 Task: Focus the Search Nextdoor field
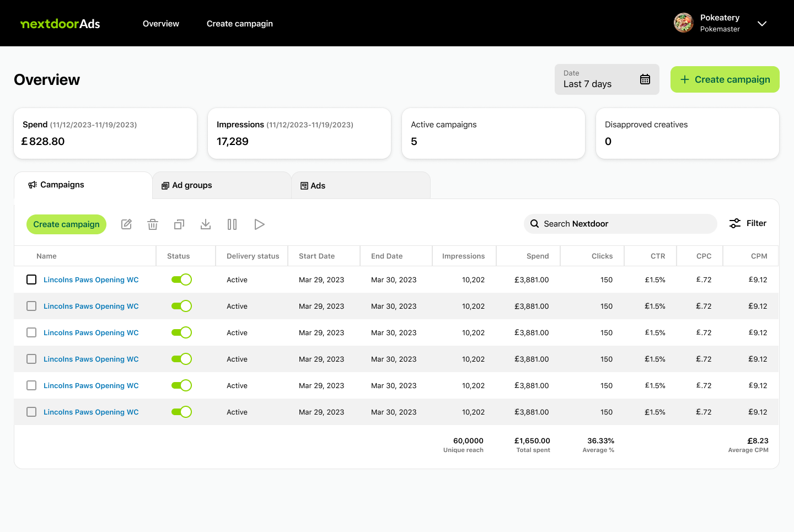(x=620, y=224)
